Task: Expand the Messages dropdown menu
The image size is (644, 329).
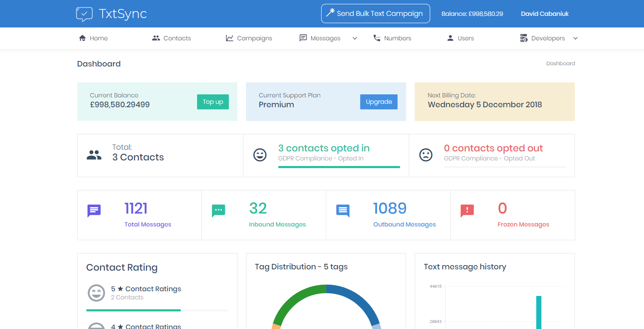Action: [355, 38]
